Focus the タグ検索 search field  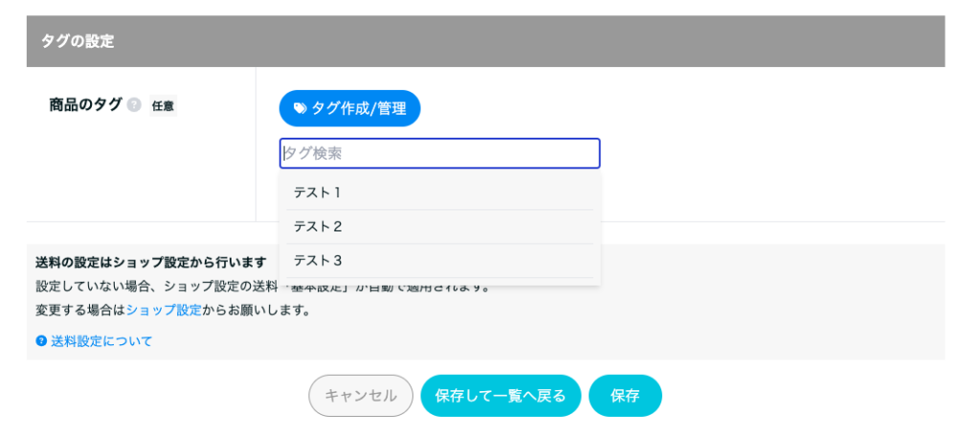(x=439, y=153)
